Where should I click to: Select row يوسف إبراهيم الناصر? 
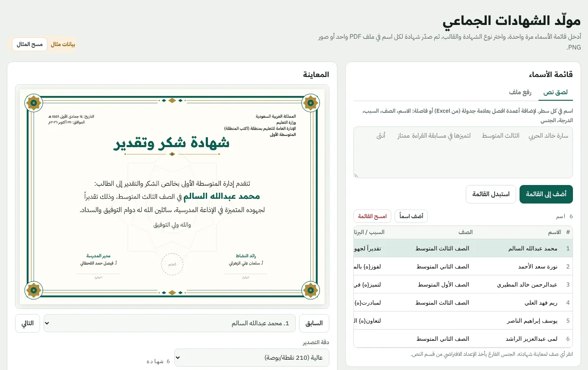pyautogui.click(x=463, y=321)
